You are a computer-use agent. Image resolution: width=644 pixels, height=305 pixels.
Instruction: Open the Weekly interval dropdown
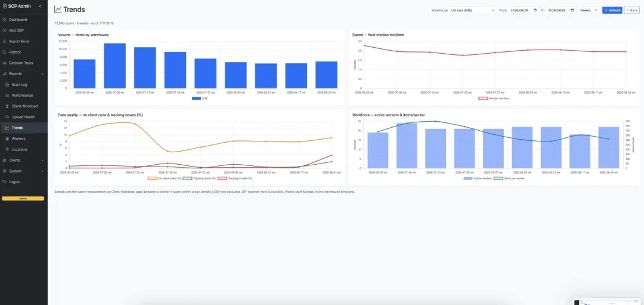(x=589, y=10)
